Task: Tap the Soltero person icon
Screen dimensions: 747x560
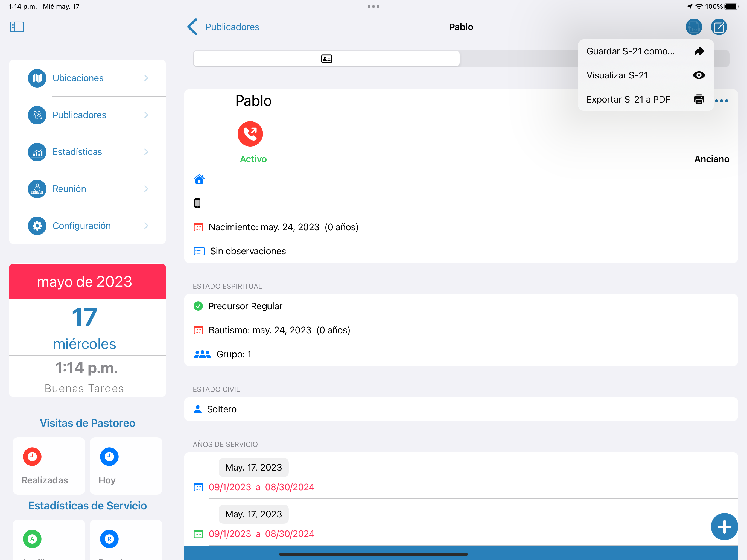Action: [198, 409]
